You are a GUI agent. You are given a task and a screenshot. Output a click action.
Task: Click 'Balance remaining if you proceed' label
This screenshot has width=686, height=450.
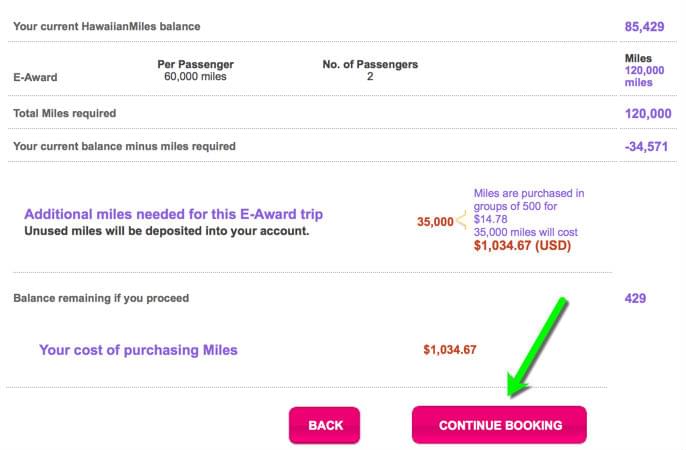101,298
